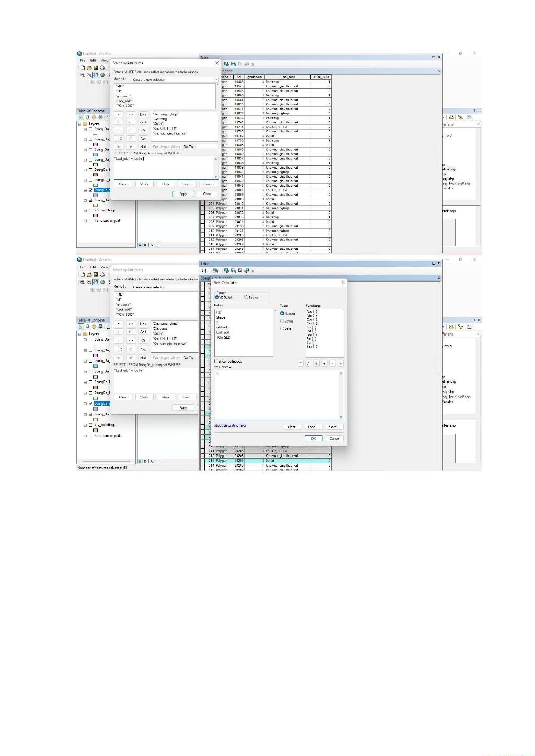Click the ampersand operator button in Field Calculator
The width and height of the screenshot is (535, 756).
pos(316,363)
